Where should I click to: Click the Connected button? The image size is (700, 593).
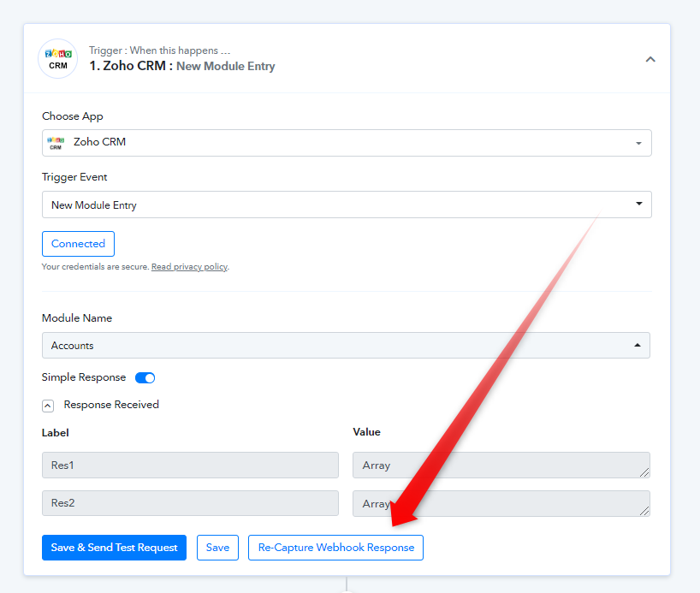click(x=78, y=244)
